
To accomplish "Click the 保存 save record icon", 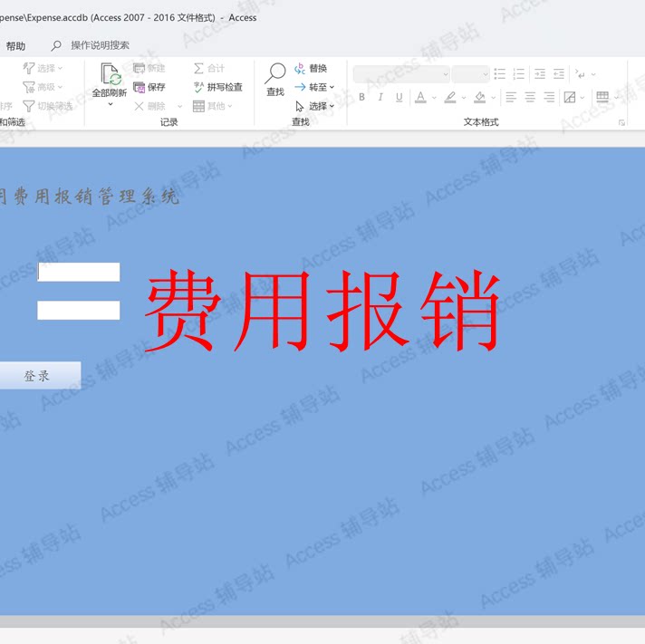I will (x=139, y=87).
